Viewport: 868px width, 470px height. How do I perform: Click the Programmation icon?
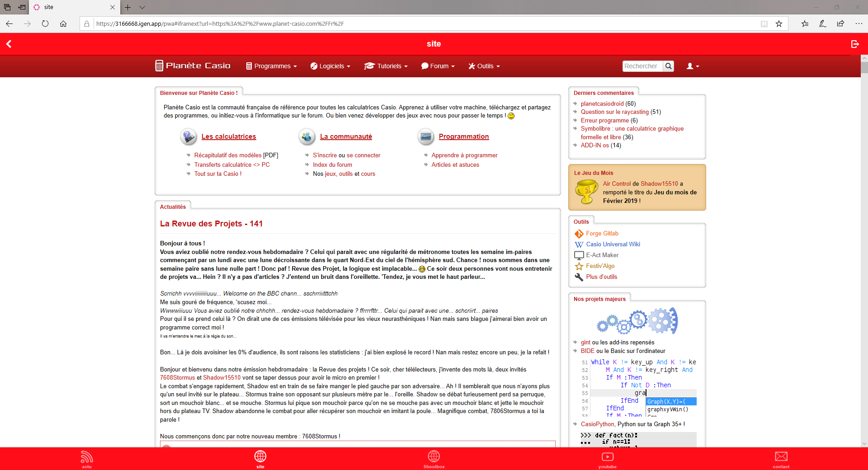click(426, 136)
